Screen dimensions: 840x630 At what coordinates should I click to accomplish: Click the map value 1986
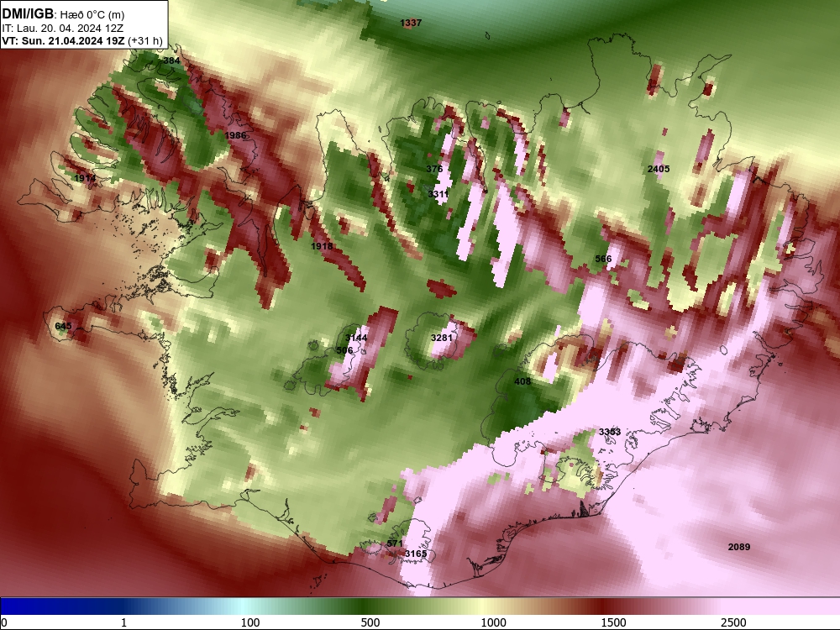[235, 135]
